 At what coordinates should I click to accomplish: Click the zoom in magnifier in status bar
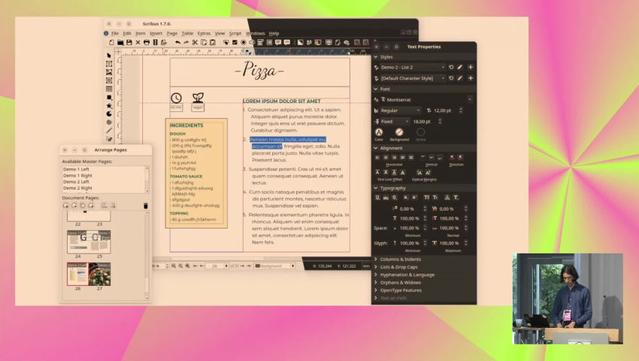point(187,266)
